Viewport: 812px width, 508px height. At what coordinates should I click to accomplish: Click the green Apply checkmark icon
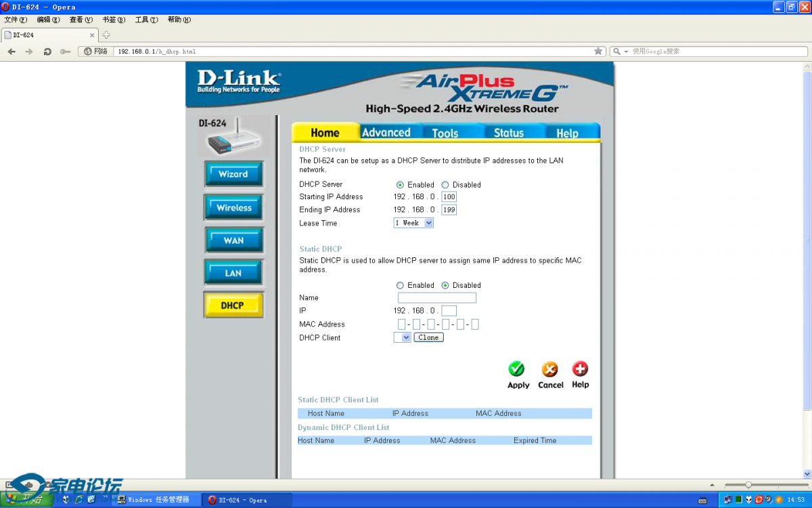pos(517,369)
